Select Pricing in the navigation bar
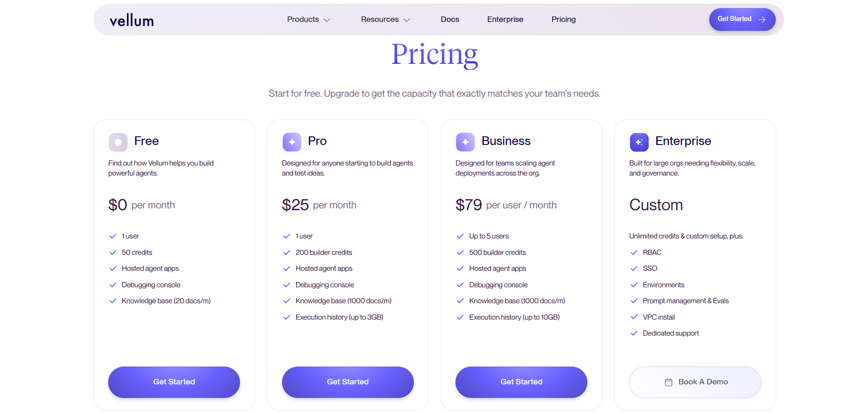Image resolution: width=868 pixels, height=414 pixels. coord(563,19)
